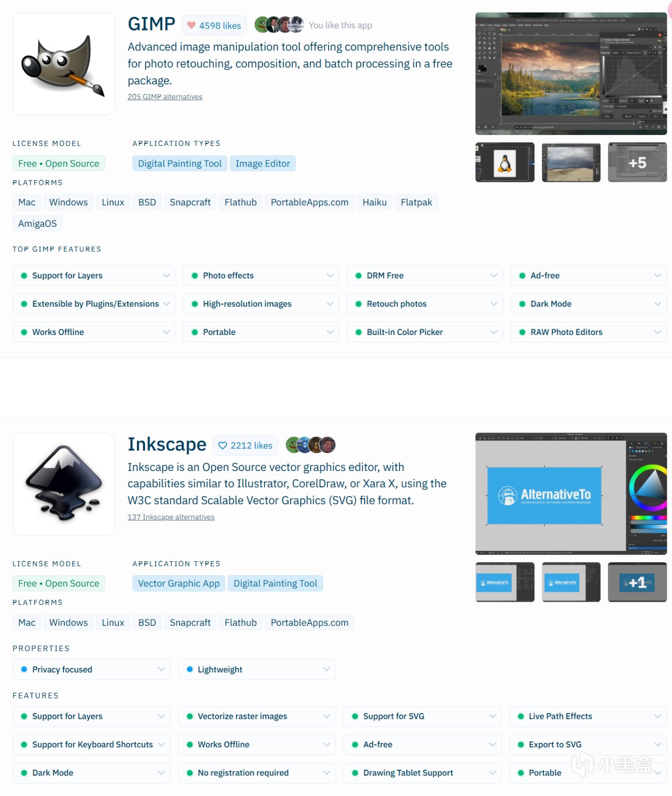Expand GIMP Dark Mode feature

coord(589,304)
